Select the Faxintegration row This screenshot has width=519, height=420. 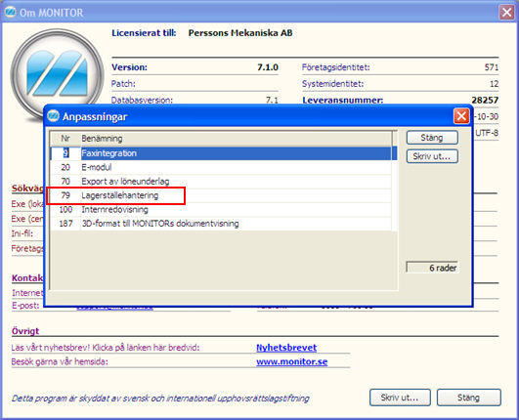(x=224, y=153)
